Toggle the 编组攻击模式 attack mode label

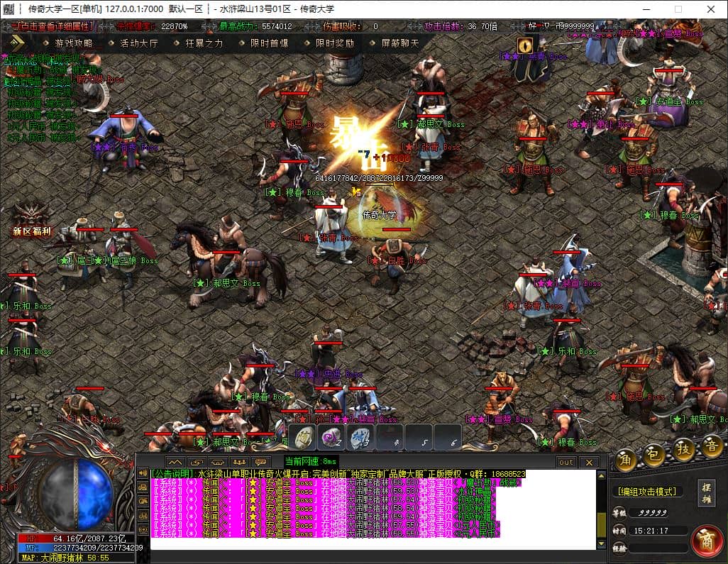(x=646, y=491)
